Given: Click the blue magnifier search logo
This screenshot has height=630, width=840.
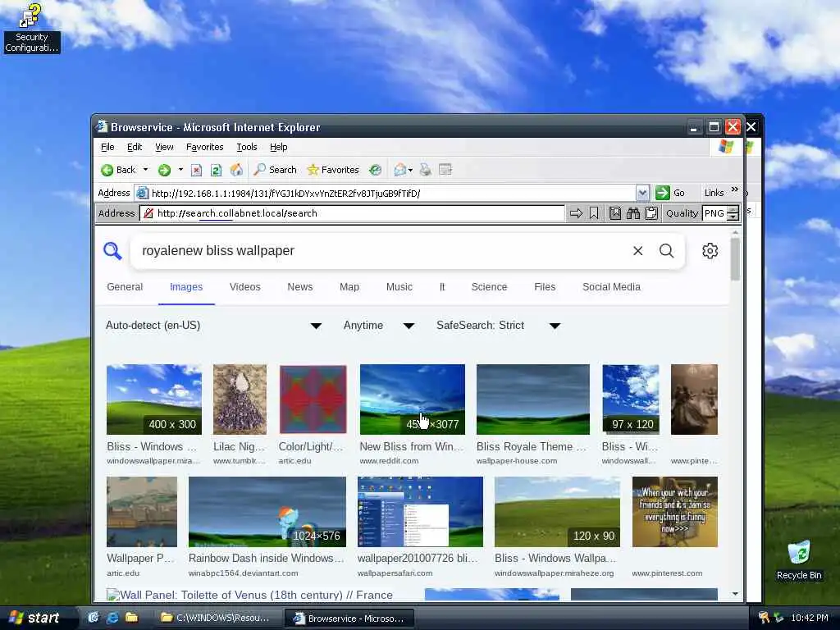Looking at the screenshot, I should (x=112, y=250).
